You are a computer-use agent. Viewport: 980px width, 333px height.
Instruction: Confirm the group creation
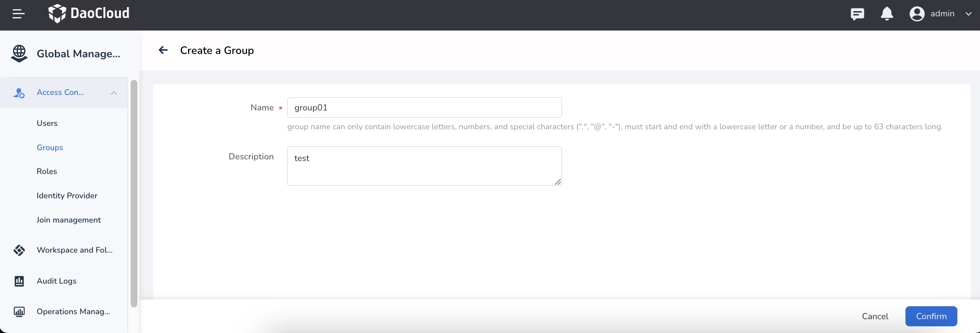(x=931, y=316)
